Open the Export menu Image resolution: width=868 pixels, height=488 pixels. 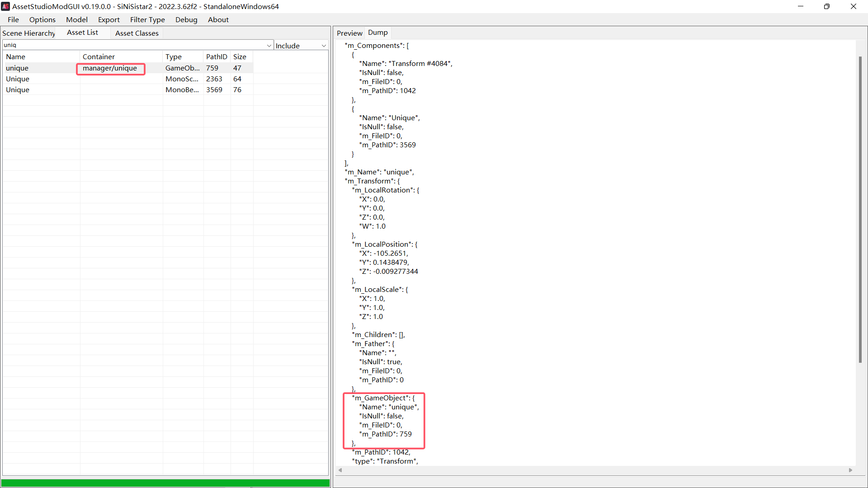coord(108,19)
